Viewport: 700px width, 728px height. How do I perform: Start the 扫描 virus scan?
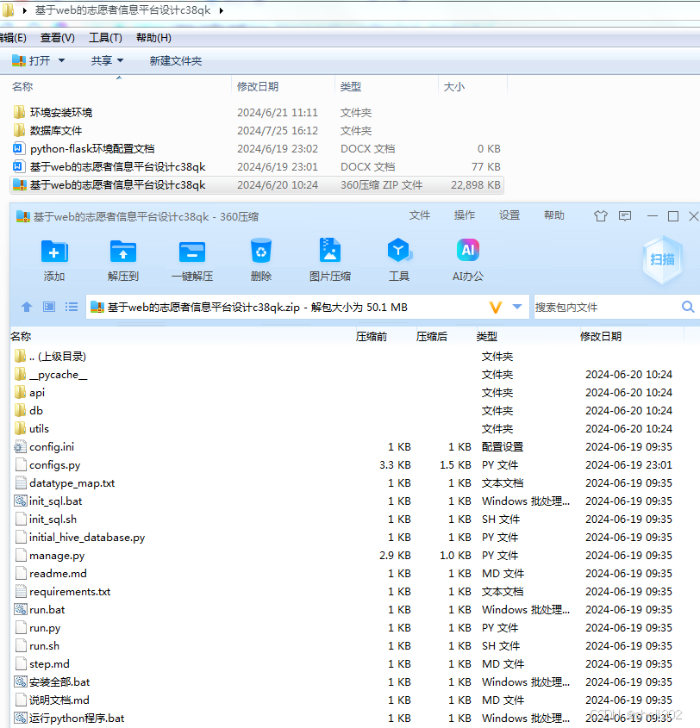(x=662, y=257)
